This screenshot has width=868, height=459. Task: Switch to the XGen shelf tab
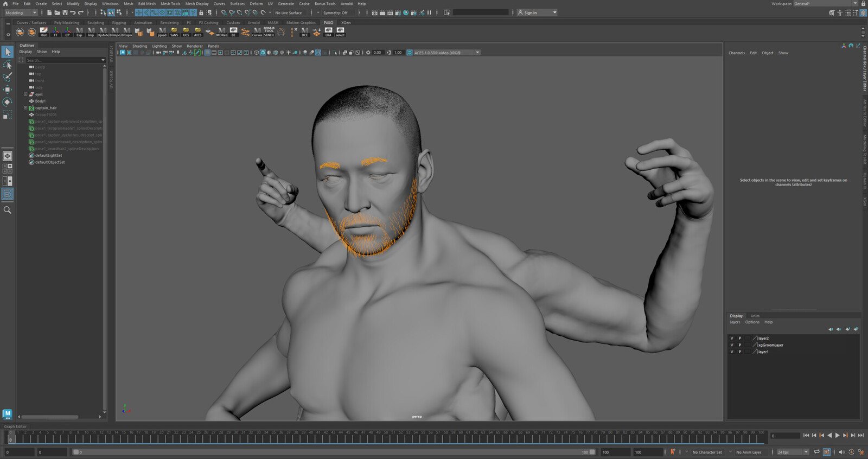pyautogui.click(x=346, y=23)
